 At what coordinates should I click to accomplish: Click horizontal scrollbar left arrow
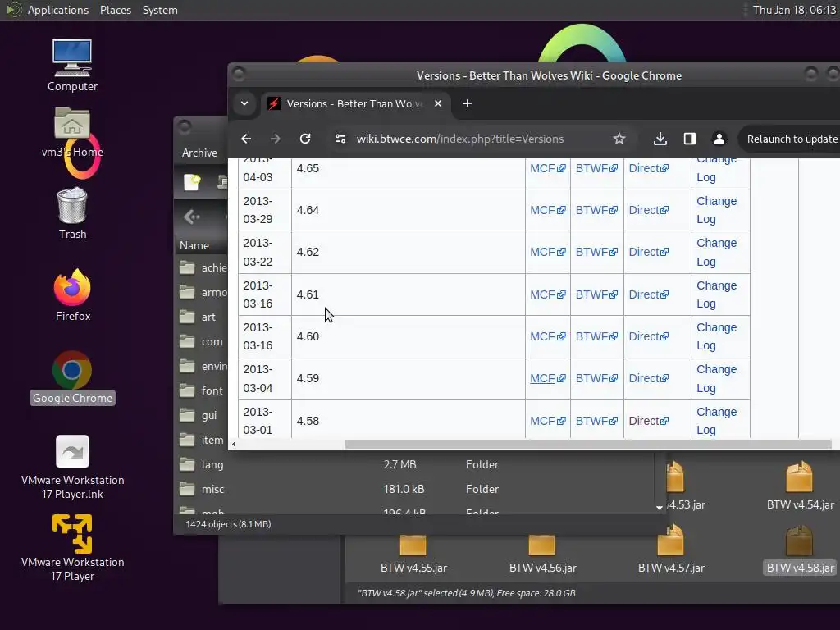click(x=234, y=444)
